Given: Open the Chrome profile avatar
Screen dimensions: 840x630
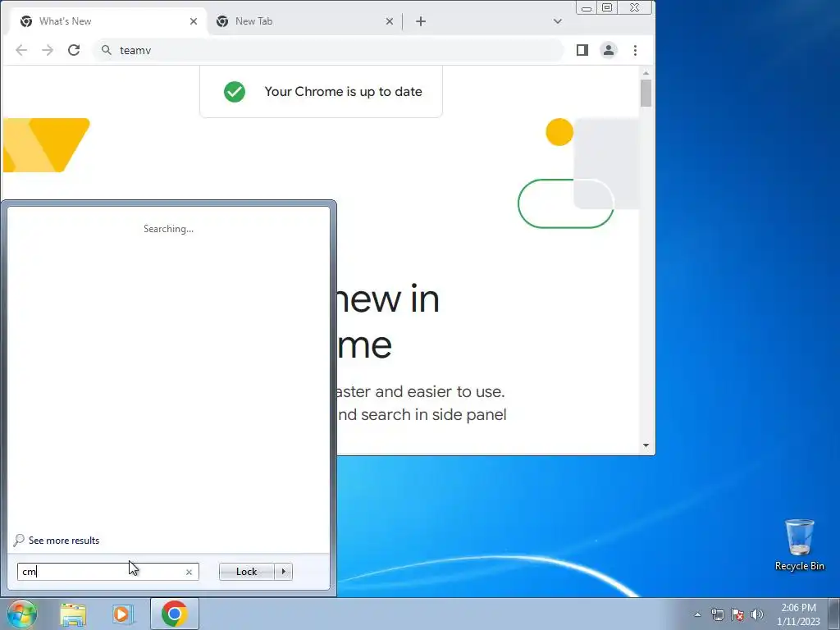Looking at the screenshot, I should [609, 50].
